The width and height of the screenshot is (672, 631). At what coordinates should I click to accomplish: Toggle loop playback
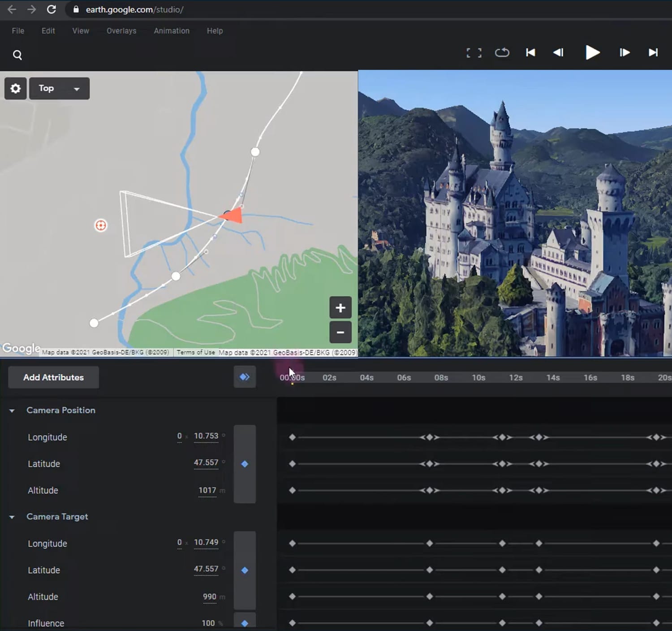tap(502, 53)
